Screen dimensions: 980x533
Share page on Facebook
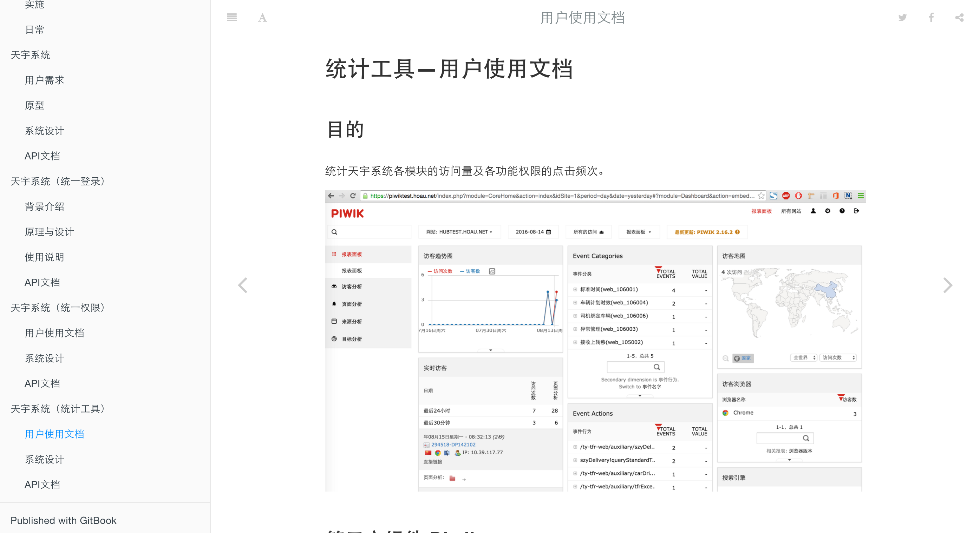point(931,18)
